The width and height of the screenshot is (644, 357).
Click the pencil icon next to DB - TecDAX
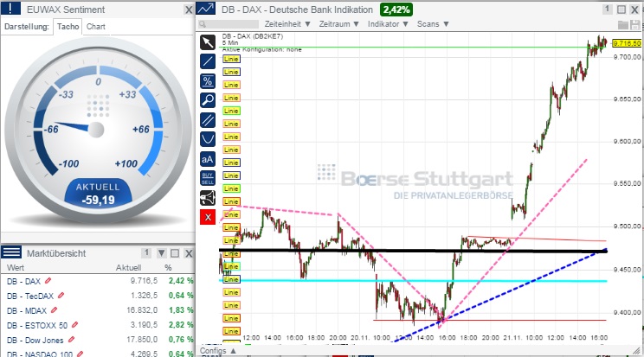point(61,295)
